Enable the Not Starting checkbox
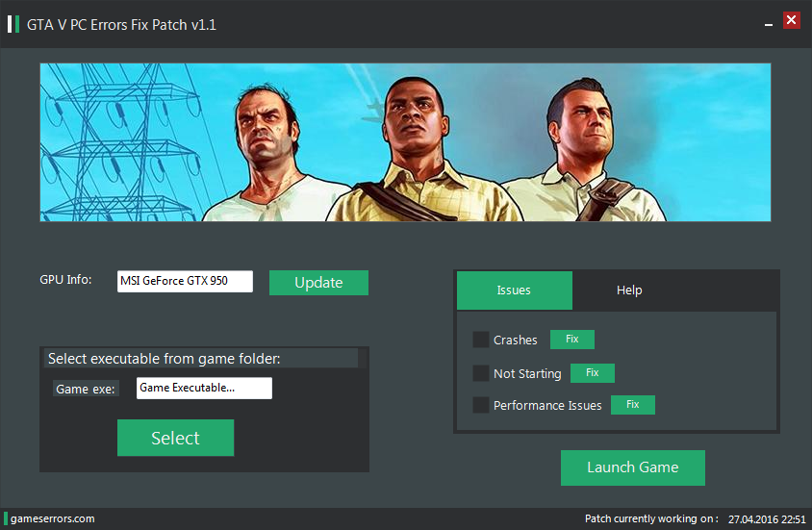 tap(481, 373)
